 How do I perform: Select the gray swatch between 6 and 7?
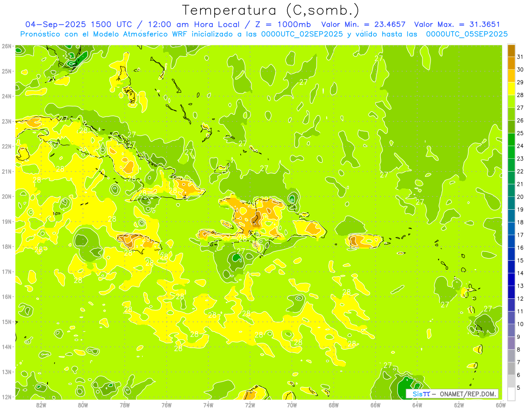[x=512, y=368]
